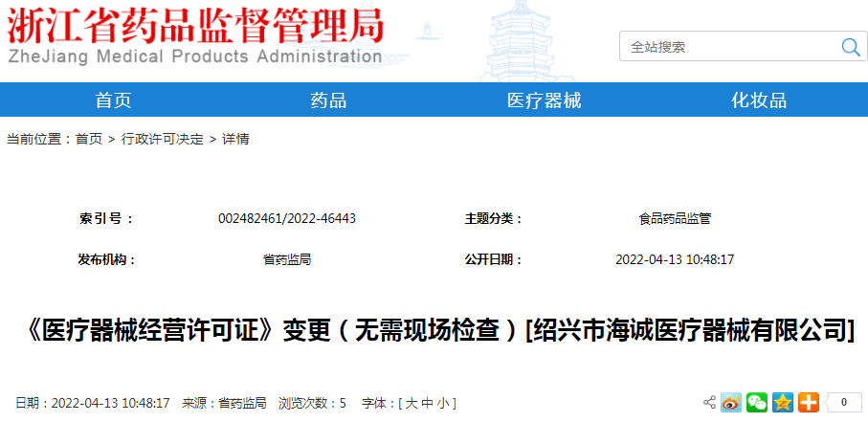The image size is (868, 422).
Task: Click the 索引号 label
Action: pos(106,219)
